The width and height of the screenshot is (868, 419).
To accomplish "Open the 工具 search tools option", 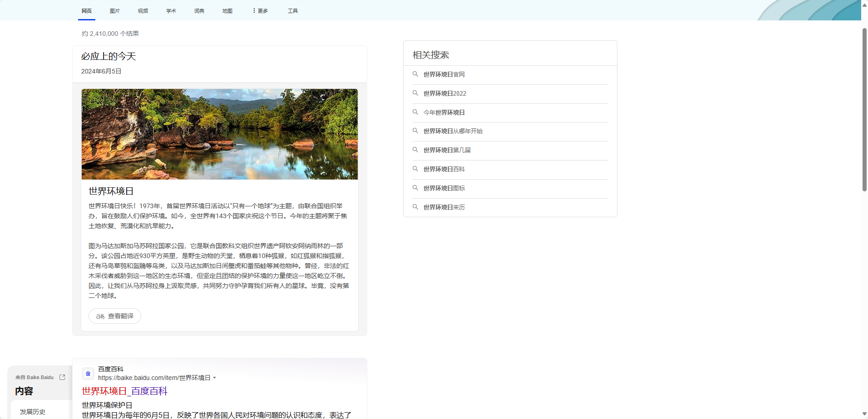I will pyautogui.click(x=293, y=11).
